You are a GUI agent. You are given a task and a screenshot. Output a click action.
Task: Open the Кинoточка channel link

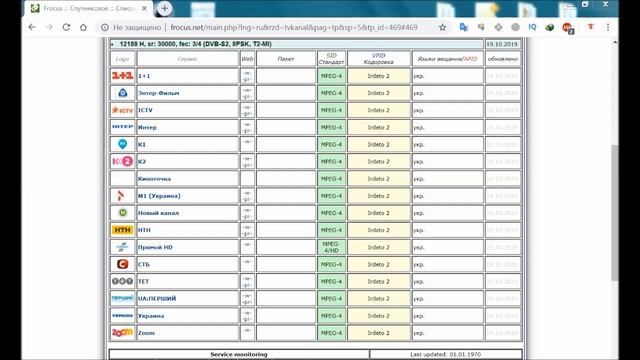154,179
